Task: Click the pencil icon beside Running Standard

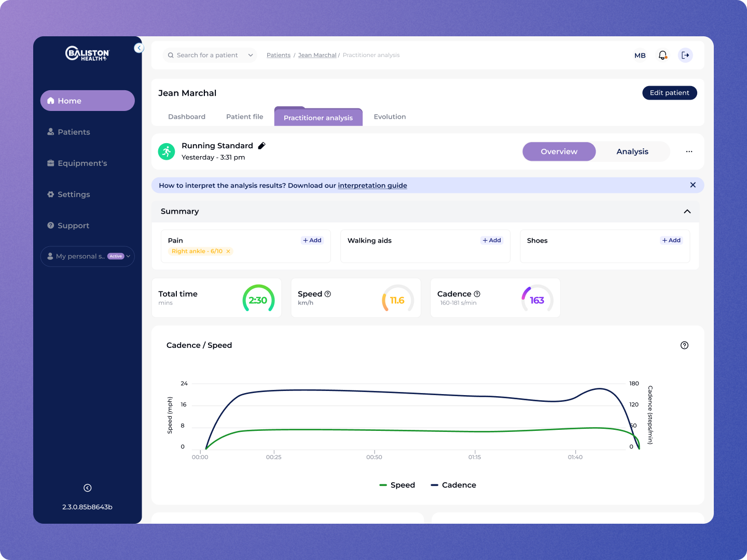Action: (x=262, y=146)
